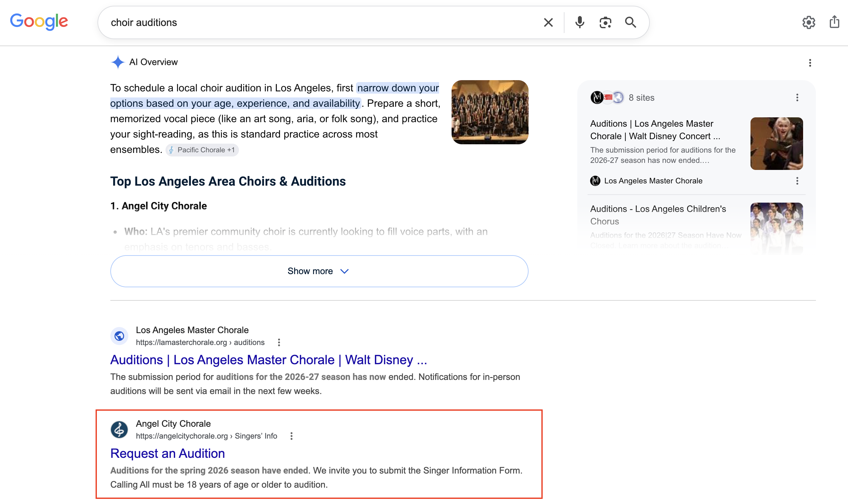The width and height of the screenshot is (848, 504).
Task: Click the snippet 'The submission period for auditions'
Action: 315,384
